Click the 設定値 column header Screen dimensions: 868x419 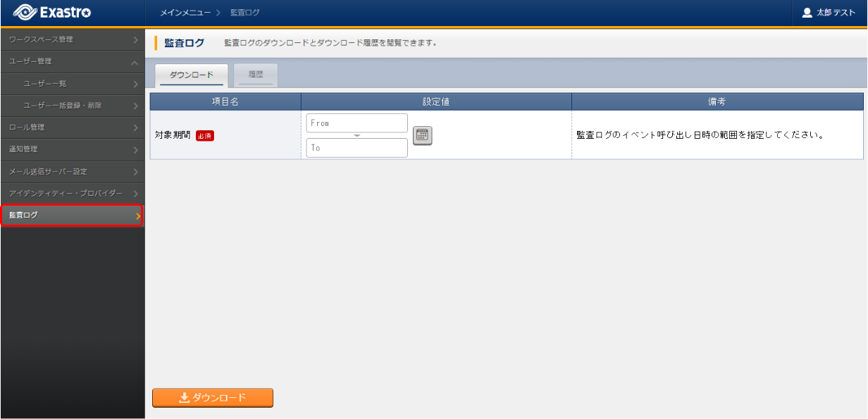click(x=436, y=101)
